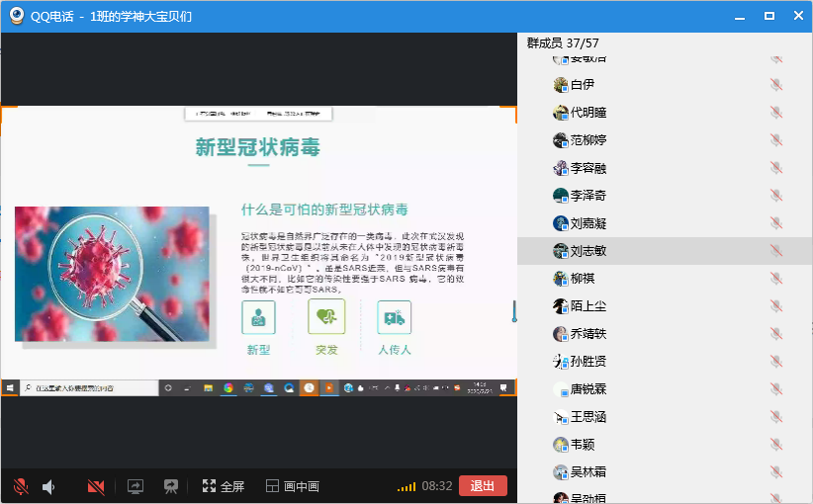Click the 群成员 37/57 header

pos(563,43)
